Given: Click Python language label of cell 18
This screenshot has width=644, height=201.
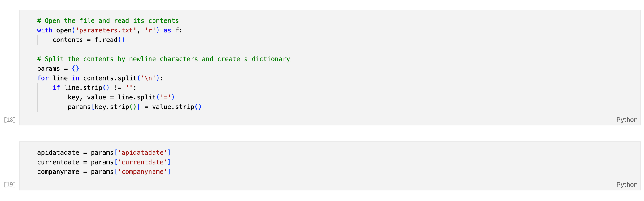Looking at the screenshot, I should [626, 120].
